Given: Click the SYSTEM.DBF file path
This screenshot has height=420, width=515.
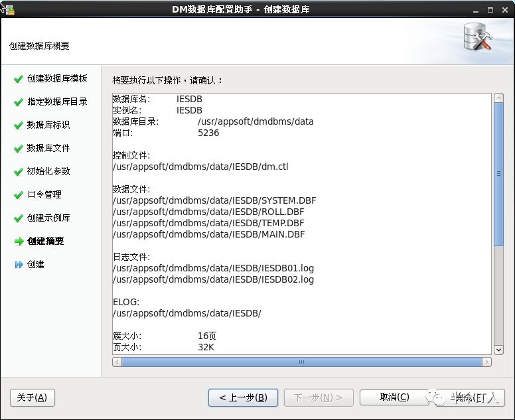Looking at the screenshot, I should [214, 200].
